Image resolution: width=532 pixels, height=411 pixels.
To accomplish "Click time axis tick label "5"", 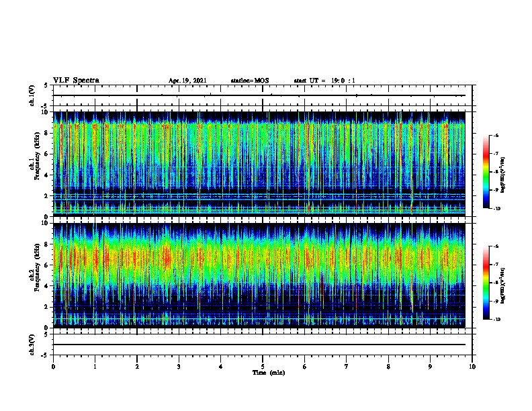I will (263, 367).
